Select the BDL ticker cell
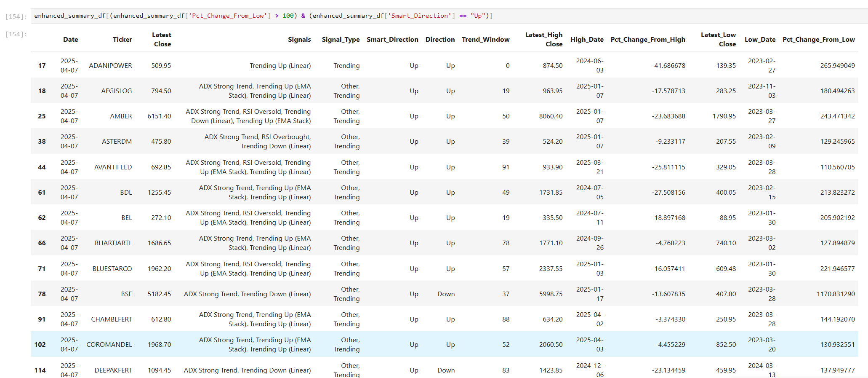This screenshot has height=378, width=868. click(x=126, y=193)
